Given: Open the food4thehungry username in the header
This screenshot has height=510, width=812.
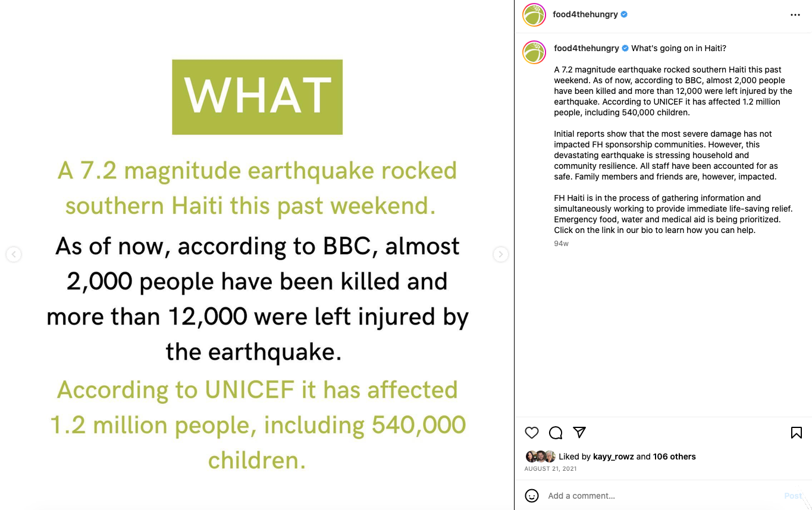Looking at the screenshot, I should click(585, 14).
